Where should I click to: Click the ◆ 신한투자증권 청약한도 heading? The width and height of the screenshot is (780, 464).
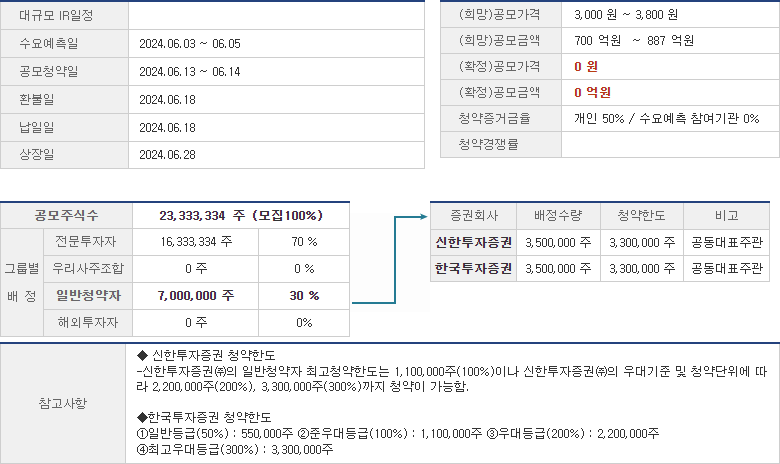[x=206, y=355]
